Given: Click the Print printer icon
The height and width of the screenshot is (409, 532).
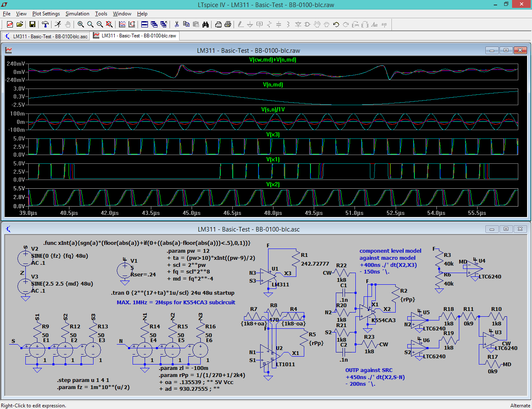Looking at the screenshot, I should point(228,25).
